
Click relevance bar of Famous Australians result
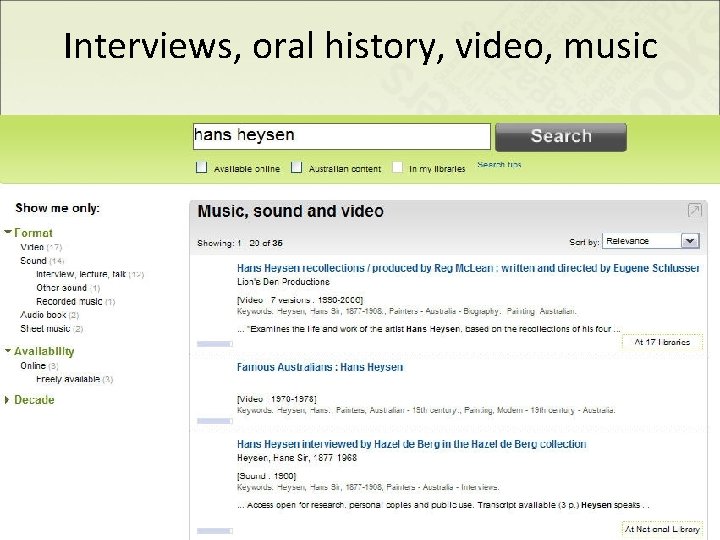(x=214, y=421)
